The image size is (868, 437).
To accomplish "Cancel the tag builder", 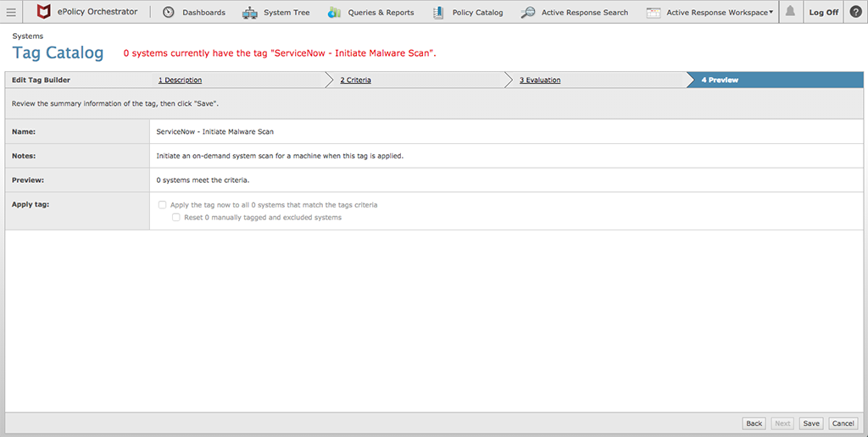I will (x=843, y=423).
